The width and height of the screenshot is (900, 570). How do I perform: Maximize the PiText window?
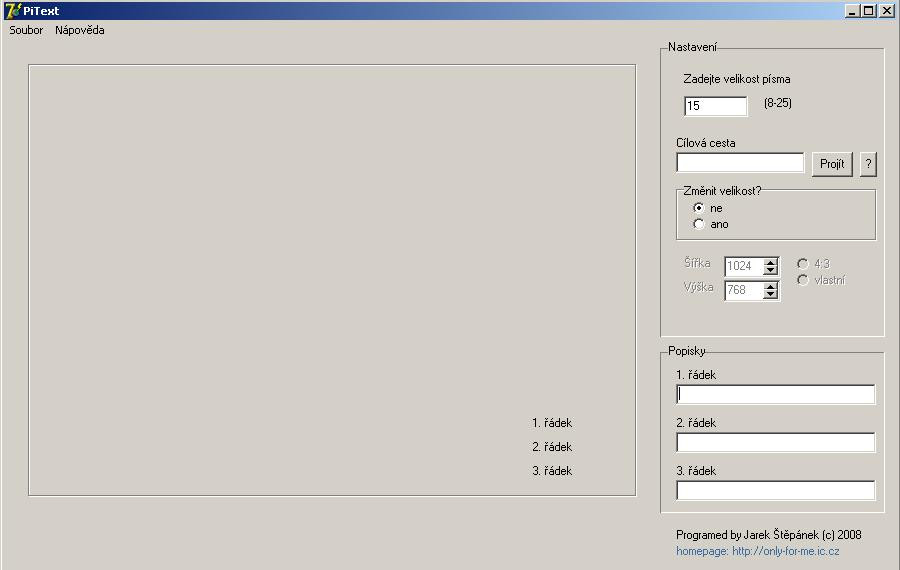[x=869, y=10]
